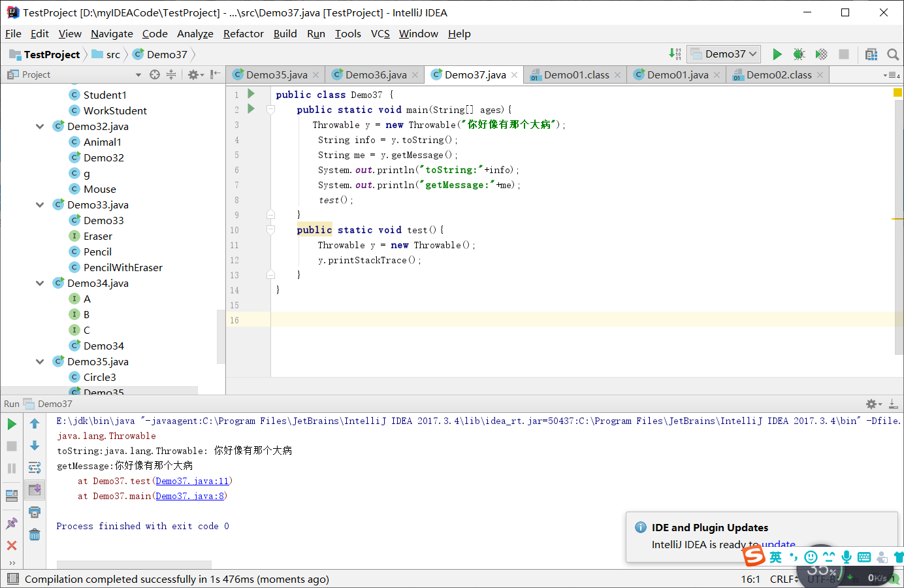Viewport: 904px width, 588px height.
Task: Collapse all in the Project panel
Action: click(x=171, y=74)
